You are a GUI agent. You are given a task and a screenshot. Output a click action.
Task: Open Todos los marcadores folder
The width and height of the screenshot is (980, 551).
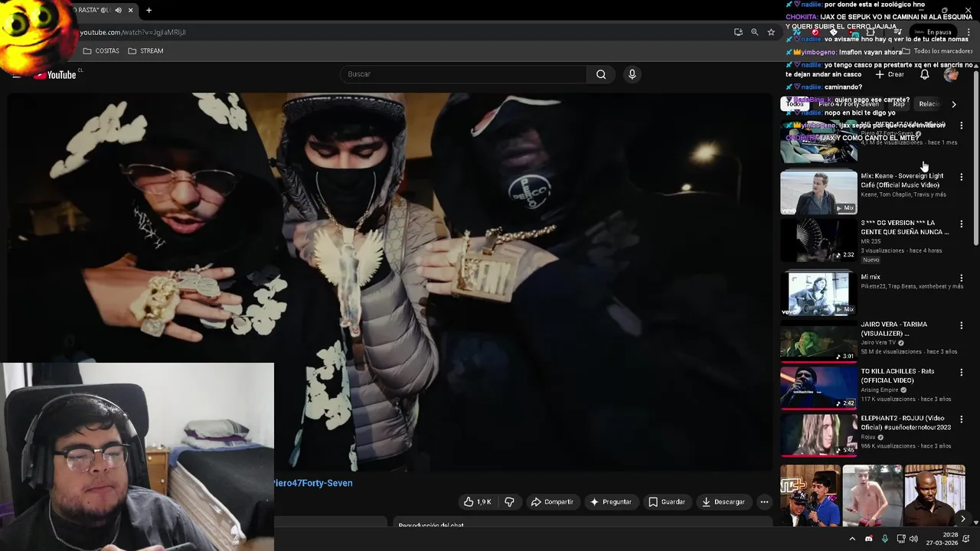coord(937,51)
